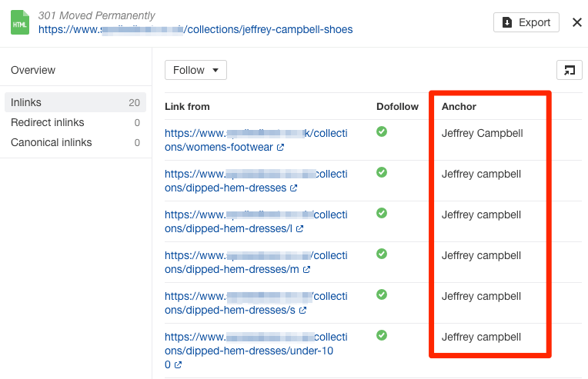The image size is (588, 379).
Task: Switch to Redirect inlinks
Action: coord(47,122)
